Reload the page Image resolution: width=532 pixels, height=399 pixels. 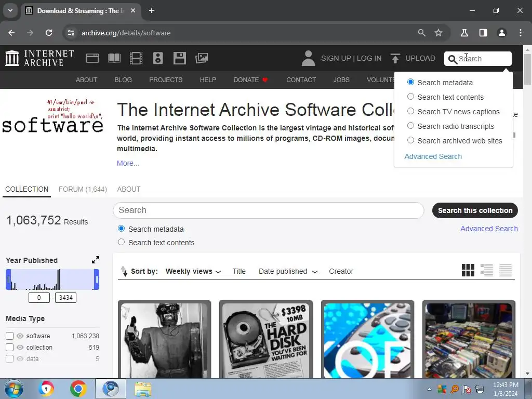[49, 33]
